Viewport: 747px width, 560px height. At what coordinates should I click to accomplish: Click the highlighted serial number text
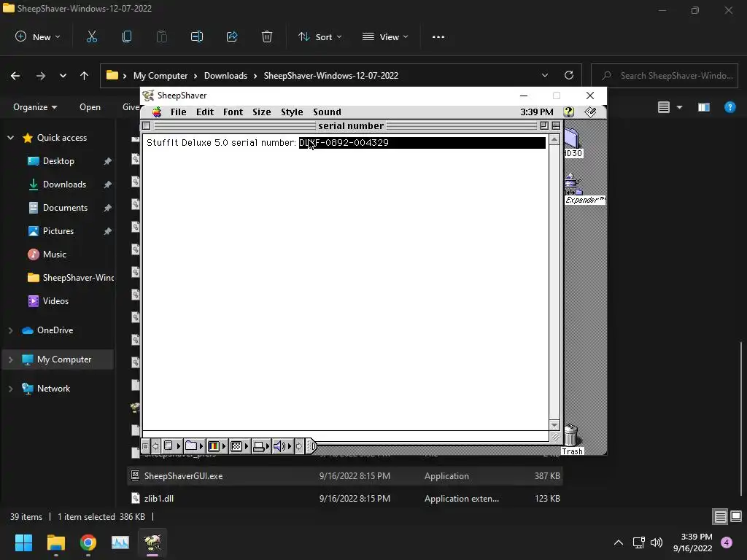point(344,143)
